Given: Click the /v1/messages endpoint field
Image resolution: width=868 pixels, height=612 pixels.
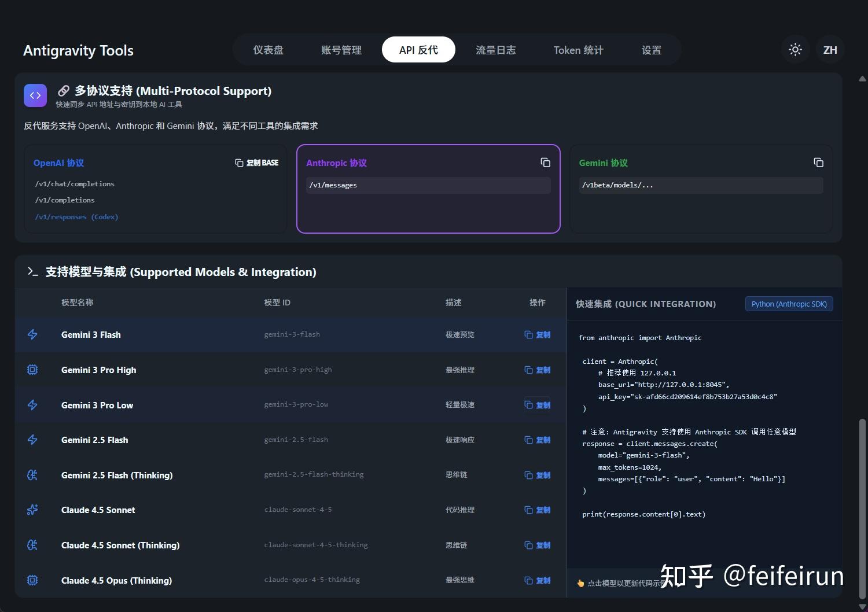Looking at the screenshot, I should (x=428, y=185).
